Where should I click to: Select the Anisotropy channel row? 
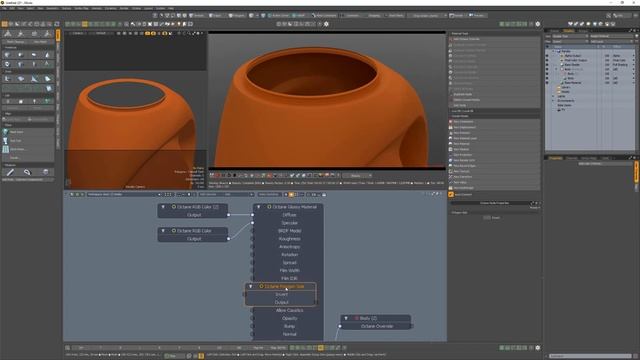click(289, 247)
